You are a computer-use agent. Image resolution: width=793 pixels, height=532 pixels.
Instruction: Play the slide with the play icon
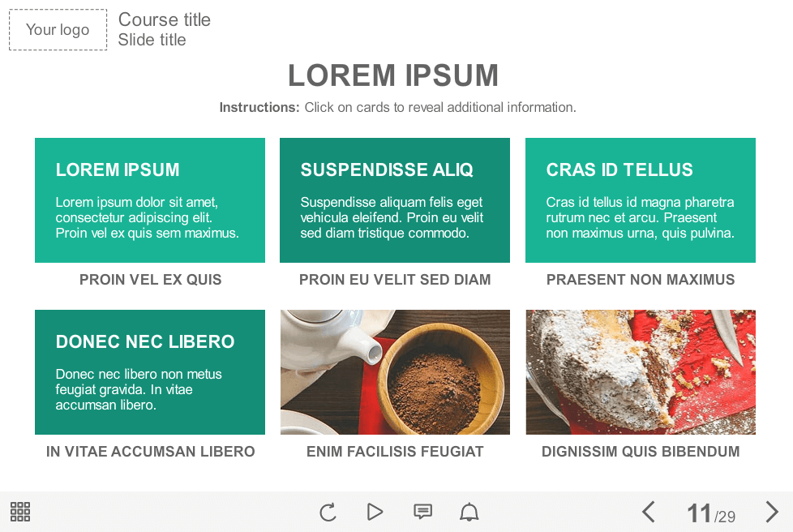tap(375, 512)
